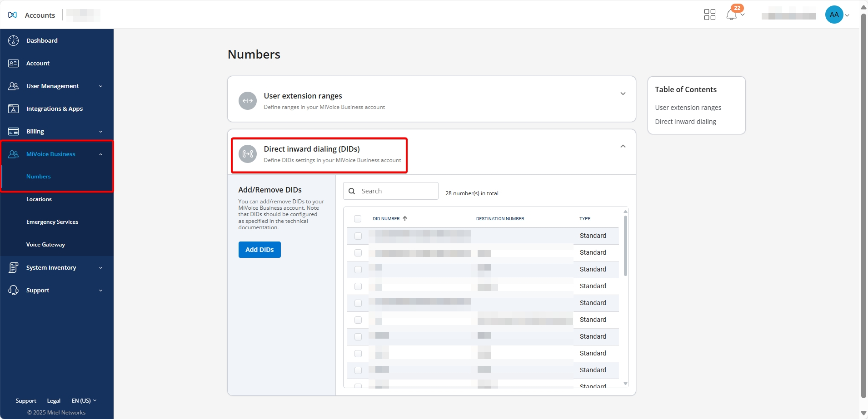Expand System Inventory chevron
The image size is (868, 419).
(x=100, y=268)
